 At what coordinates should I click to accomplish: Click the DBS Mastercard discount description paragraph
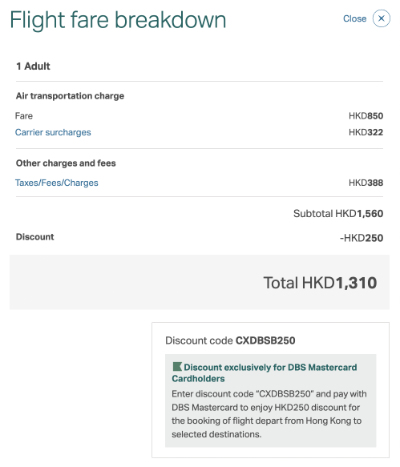(269, 414)
